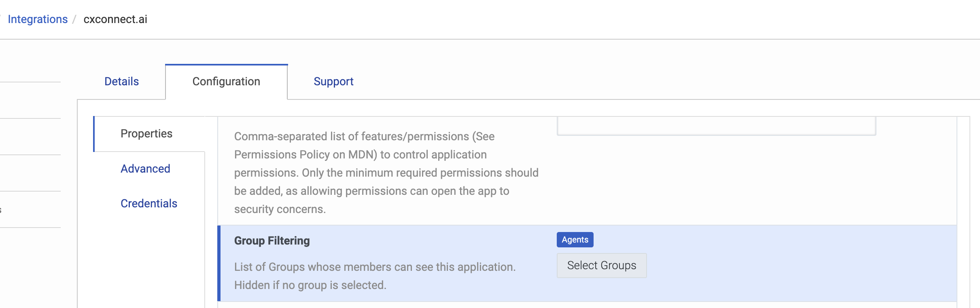Click the 'Comma-separated list of features/permissions' text
Image resolution: width=980 pixels, height=308 pixels.
pos(364,137)
